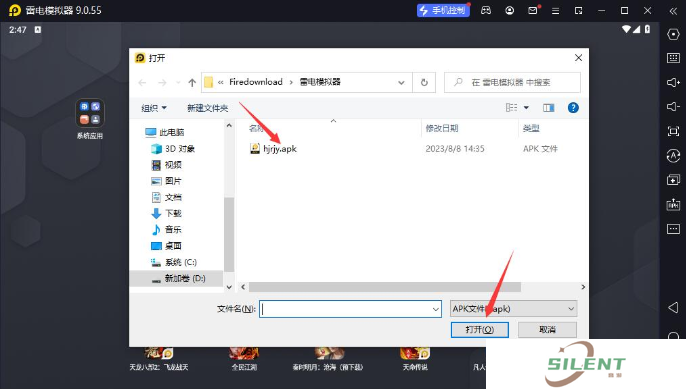
Task: Open the mail messages icon in title bar
Action: [x=533, y=11]
